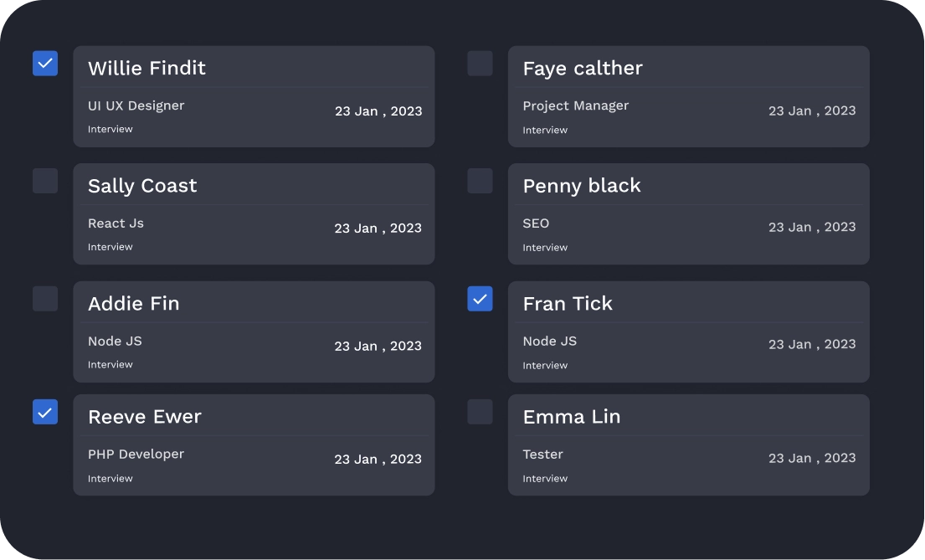Viewport: 925px width, 560px height.
Task: Tick the checkbox next to Emma Lin
Action: pyautogui.click(x=480, y=412)
